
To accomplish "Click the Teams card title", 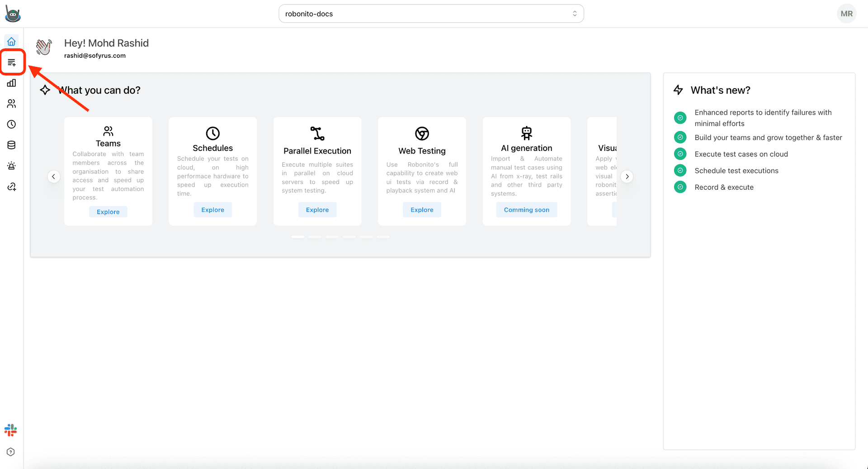I will [108, 143].
